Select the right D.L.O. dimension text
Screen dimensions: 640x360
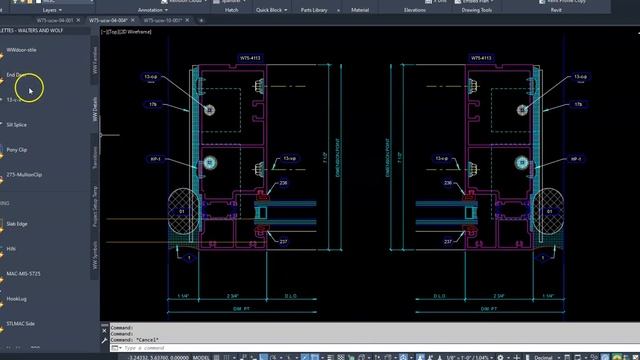(440, 296)
